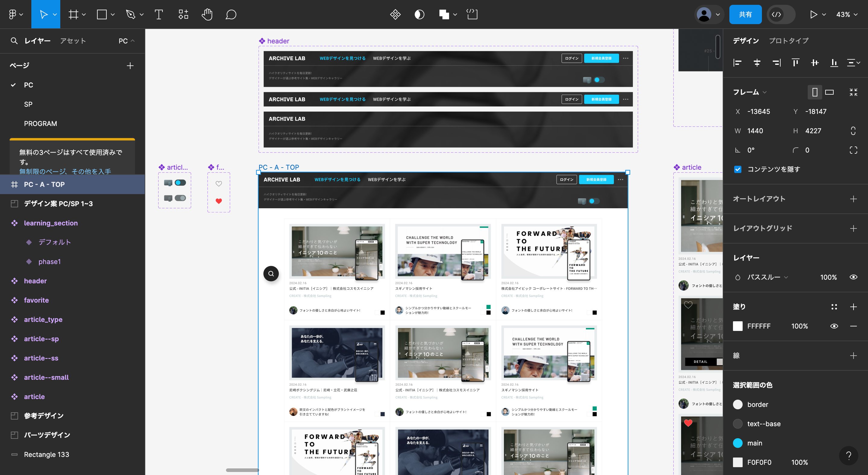This screenshot has height=475, width=868.
Task: Select landscape frame orientation
Action: (x=829, y=92)
